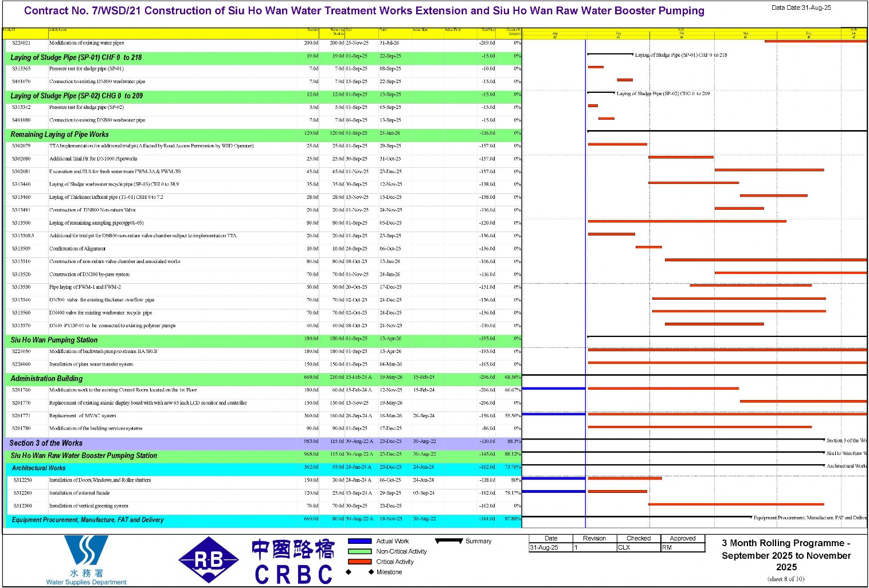Image resolution: width=869 pixels, height=588 pixels.
Task: Click the "Data Date:31-Aug-25" label
Action: tap(801, 8)
